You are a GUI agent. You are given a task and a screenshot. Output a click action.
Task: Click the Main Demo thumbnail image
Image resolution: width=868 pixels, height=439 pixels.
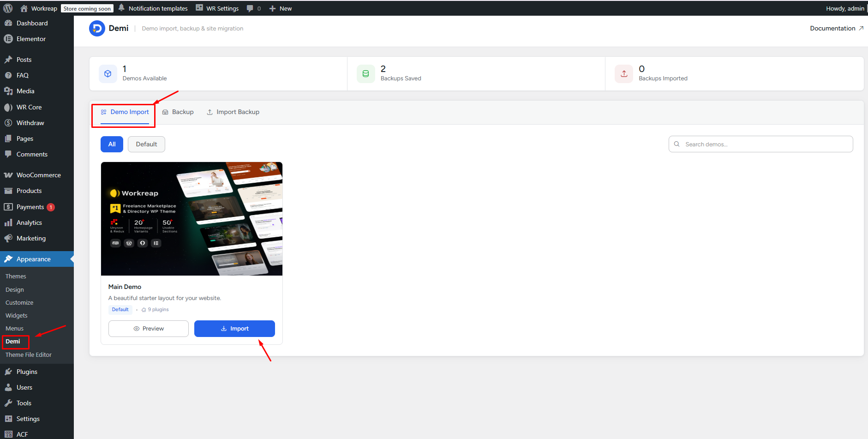[192, 219]
